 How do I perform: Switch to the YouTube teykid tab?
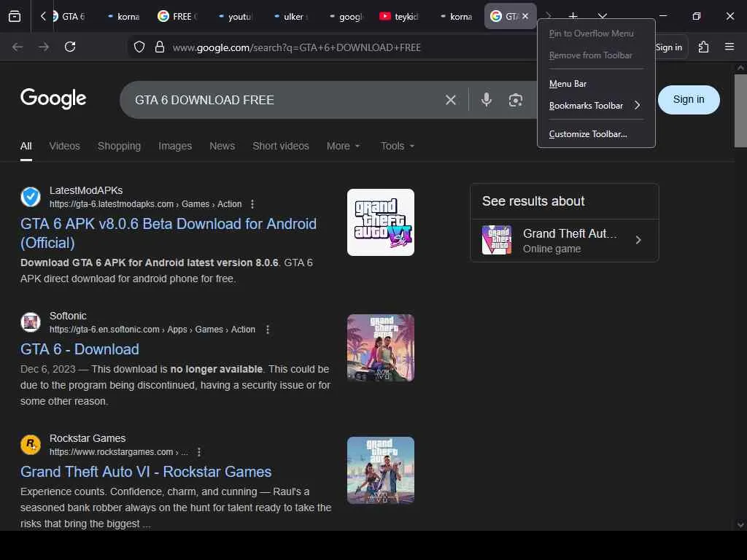399,16
